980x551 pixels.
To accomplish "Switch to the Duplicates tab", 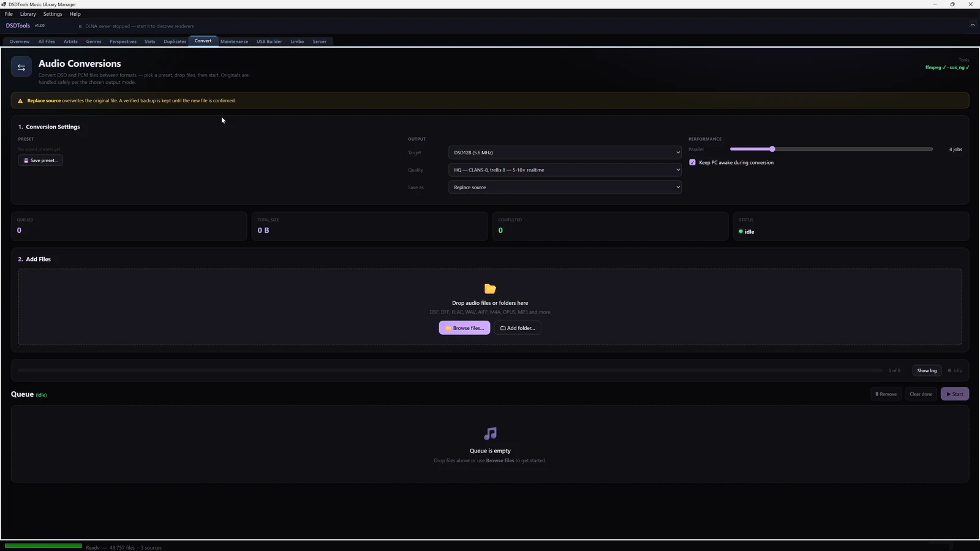I will click(x=175, y=42).
